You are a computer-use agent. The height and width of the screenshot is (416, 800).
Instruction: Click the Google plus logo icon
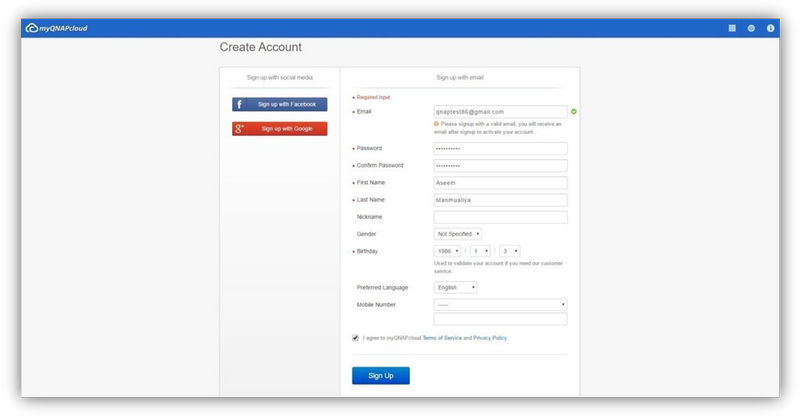(x=240, y=129)
